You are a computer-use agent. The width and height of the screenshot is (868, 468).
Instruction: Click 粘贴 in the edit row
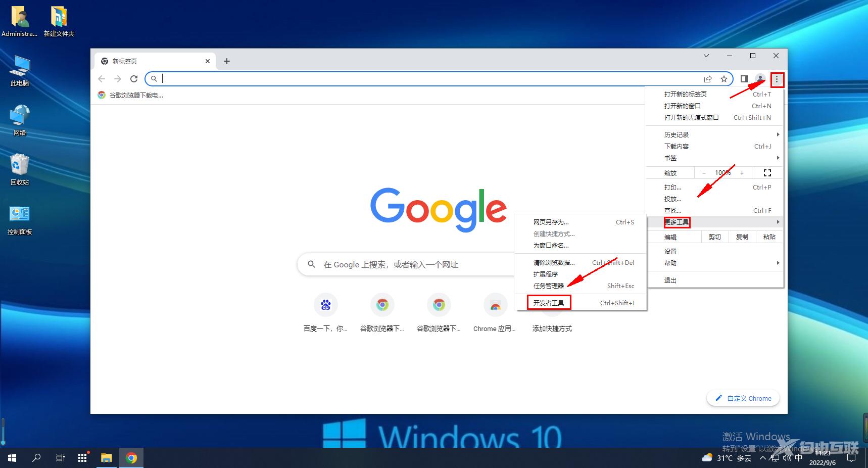(769, 237)
